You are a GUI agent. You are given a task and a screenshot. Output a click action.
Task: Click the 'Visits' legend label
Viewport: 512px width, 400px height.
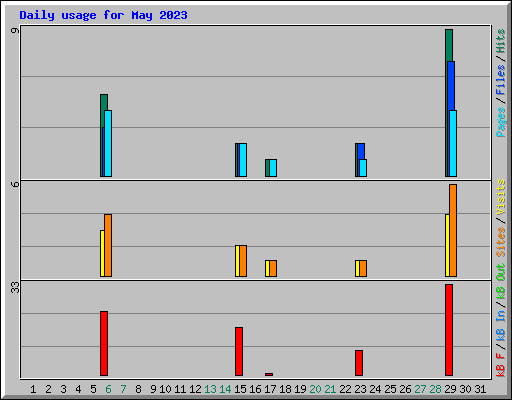pos(501,197)
